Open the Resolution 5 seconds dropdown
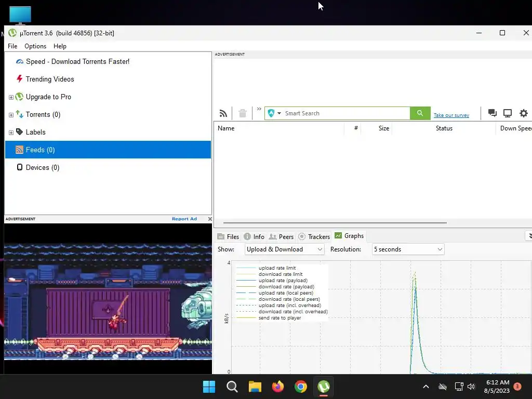The image size is (532, 399). (x=408, y=249)
